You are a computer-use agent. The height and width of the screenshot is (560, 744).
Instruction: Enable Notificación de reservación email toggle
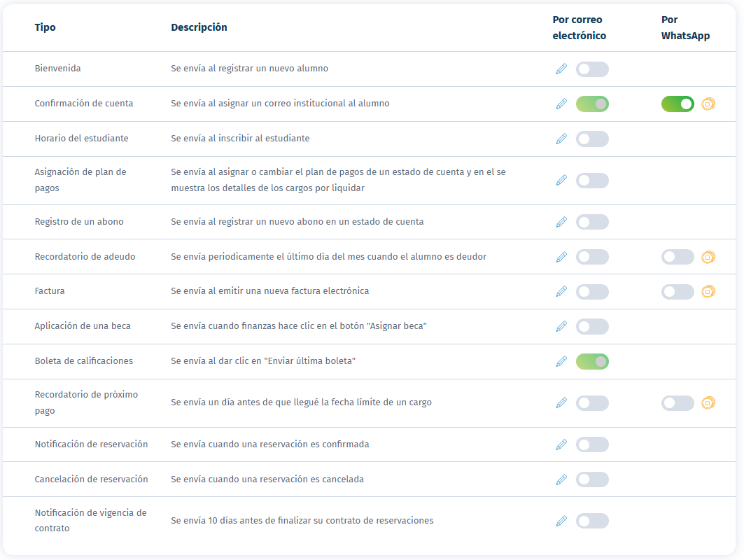[x=592, y=444]
